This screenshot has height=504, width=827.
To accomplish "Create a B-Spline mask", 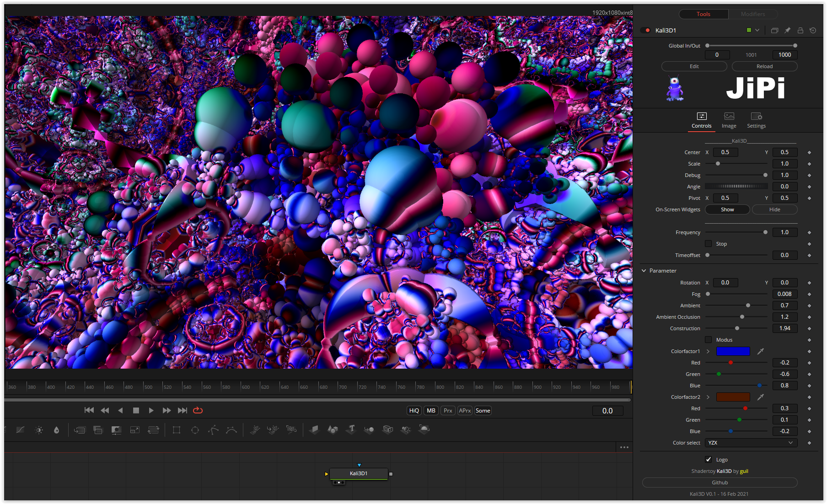I will 231,430.
